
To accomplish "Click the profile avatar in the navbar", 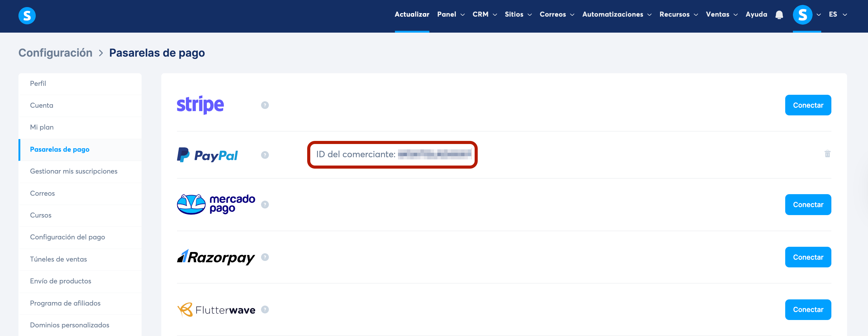I will pos(802,15).
